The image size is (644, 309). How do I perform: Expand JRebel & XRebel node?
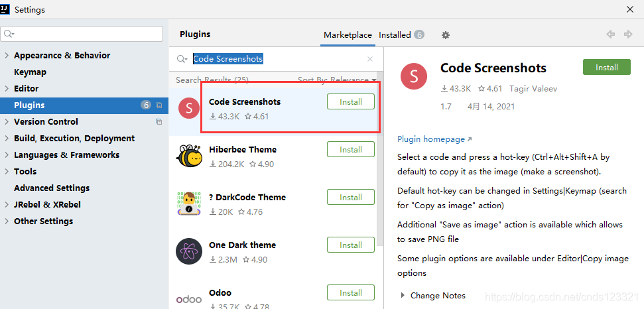[7, 205]
